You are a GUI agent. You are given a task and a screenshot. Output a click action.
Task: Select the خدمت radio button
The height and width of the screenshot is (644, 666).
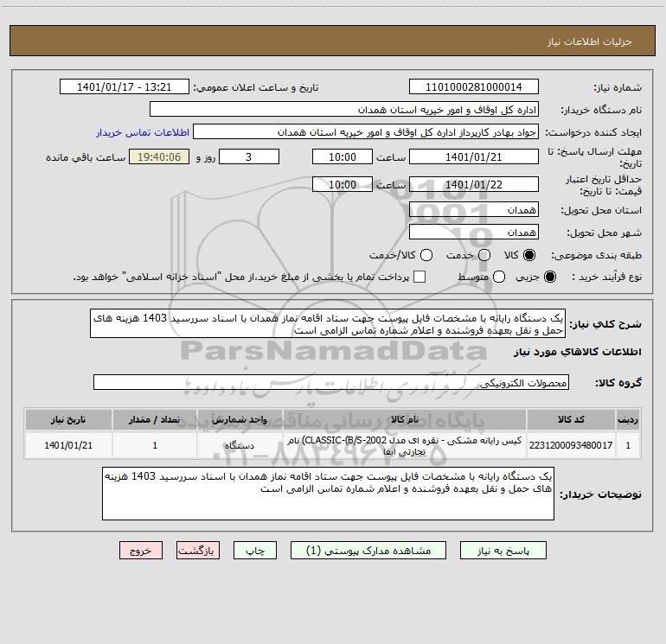[x=484, y=255]
